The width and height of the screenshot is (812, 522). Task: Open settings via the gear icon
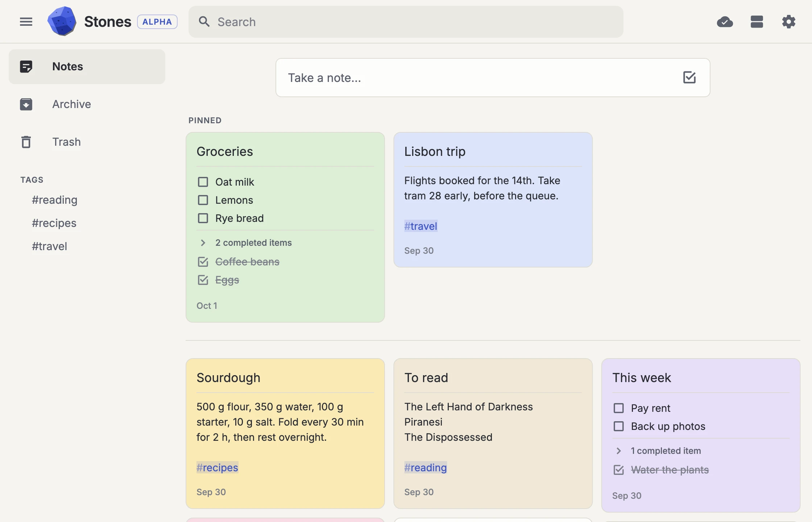pos(789,22)
